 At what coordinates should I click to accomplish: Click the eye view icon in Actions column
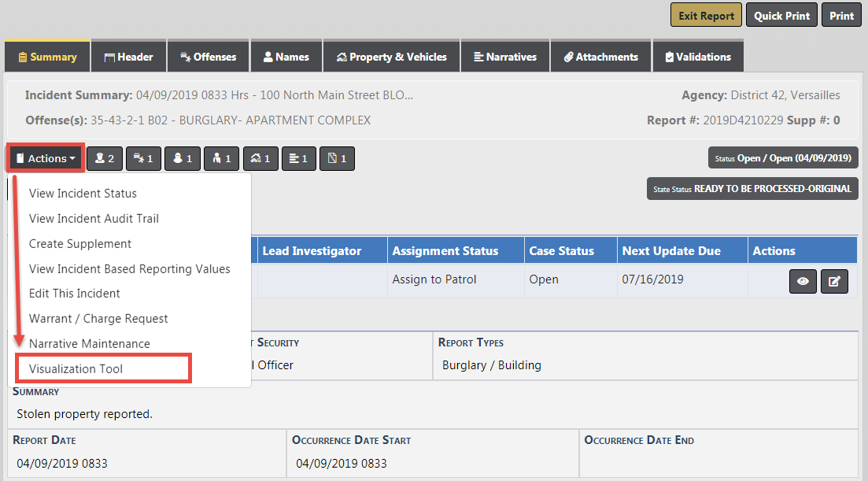pyautogui.click(x=802, y=282)
